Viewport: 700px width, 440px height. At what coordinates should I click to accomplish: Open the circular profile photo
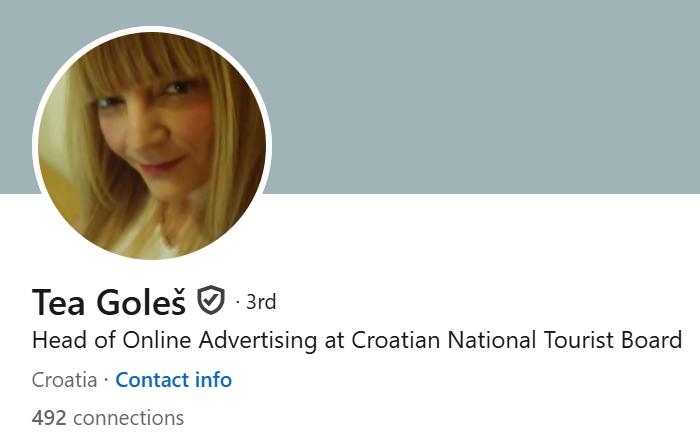click(x=152, y=145)
